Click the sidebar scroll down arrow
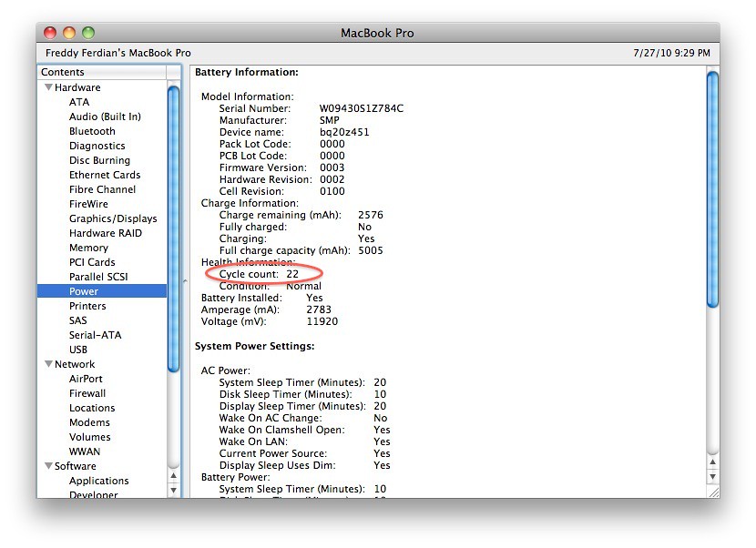Viewport: 756px width, 548px height. 174,490
